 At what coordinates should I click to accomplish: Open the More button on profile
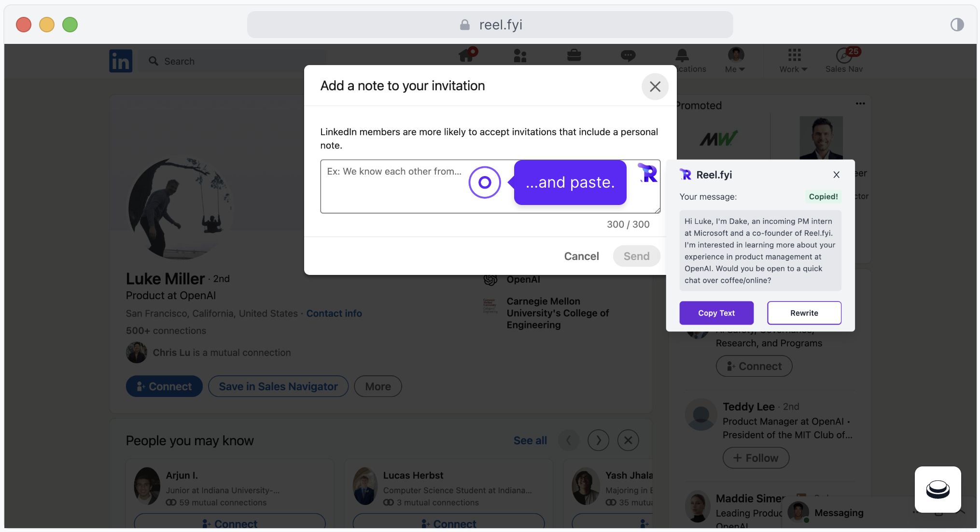click(378, 386)
